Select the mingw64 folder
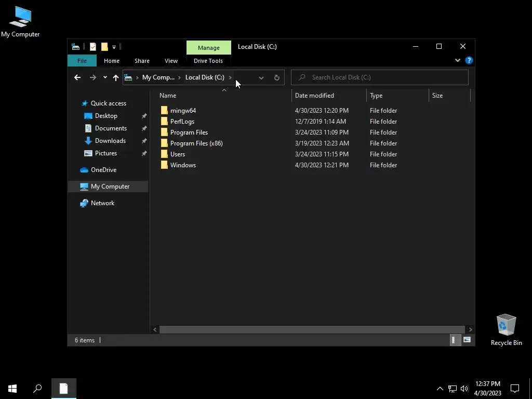532x399 pixels. [x=178, y=111]
